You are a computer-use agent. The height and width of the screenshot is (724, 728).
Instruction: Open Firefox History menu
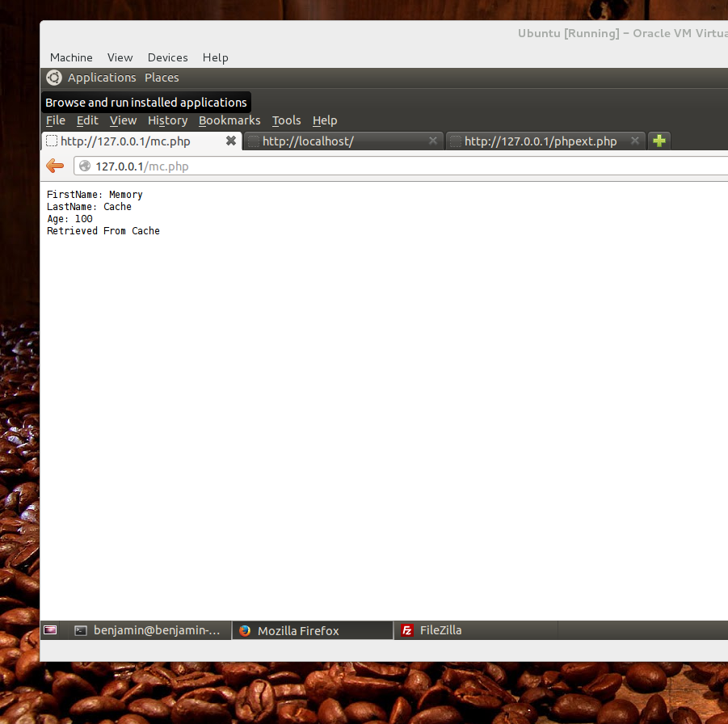(167, 120)
